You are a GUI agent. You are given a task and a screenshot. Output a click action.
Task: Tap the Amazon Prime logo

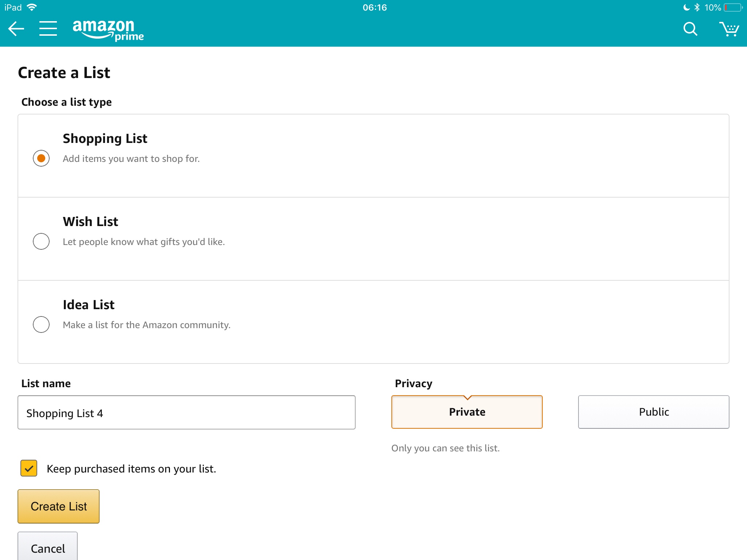[108, 30]
